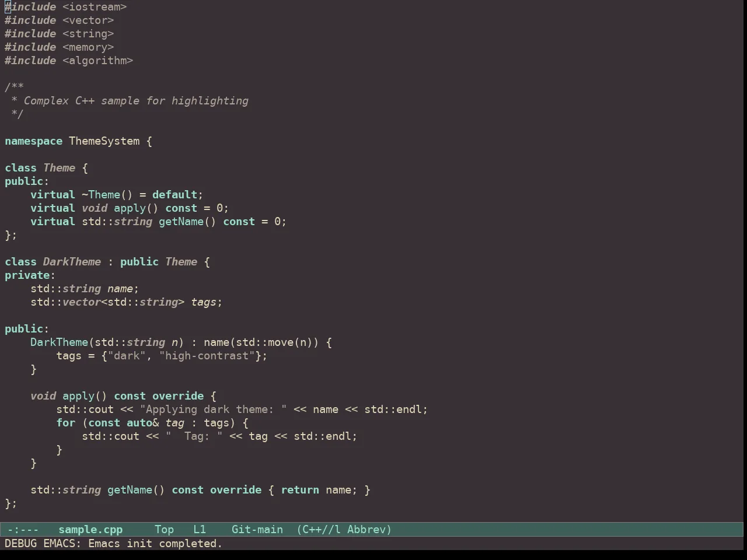This screenshot has width=747, height=560.
Task: Click on '#include <string>' line
Action: click(x=60, y=34)
